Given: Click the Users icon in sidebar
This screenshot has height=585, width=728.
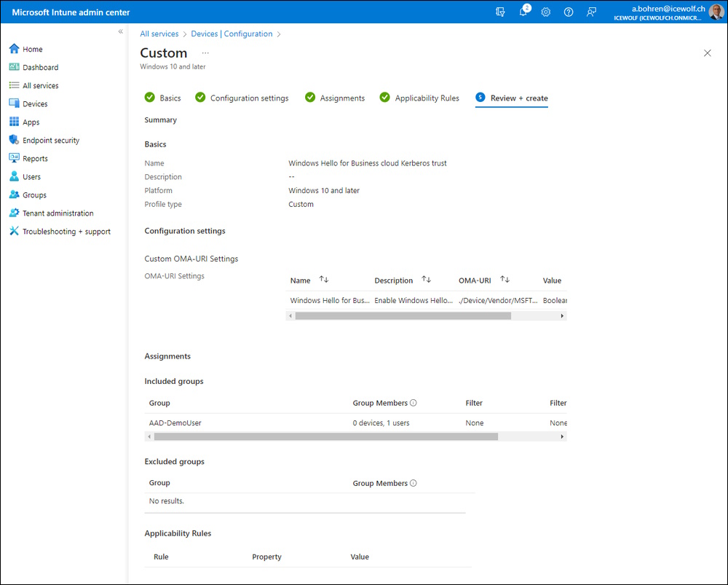Looking at the screenshot, I should [x=15, y=176].
